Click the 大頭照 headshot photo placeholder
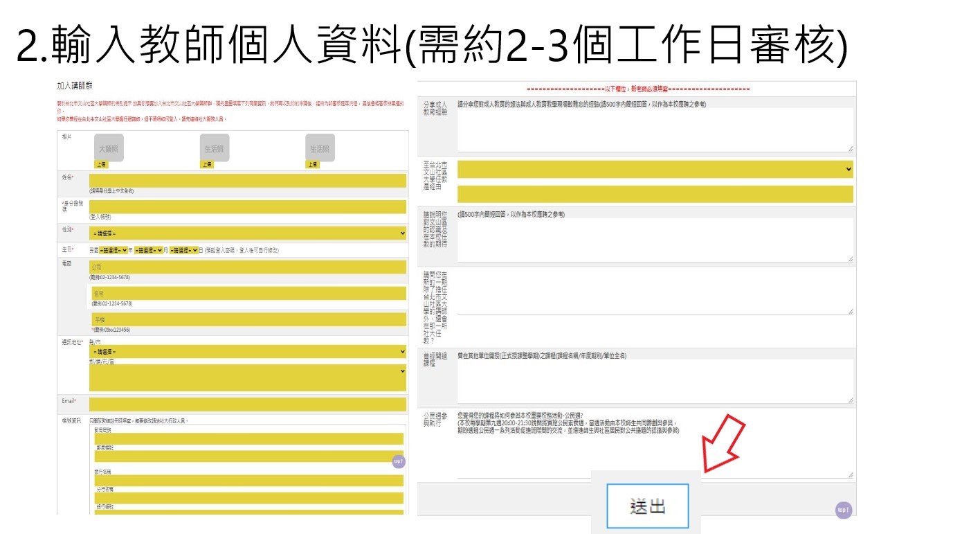The width and height of the screenshot is (980, 534). click(109, 148)
